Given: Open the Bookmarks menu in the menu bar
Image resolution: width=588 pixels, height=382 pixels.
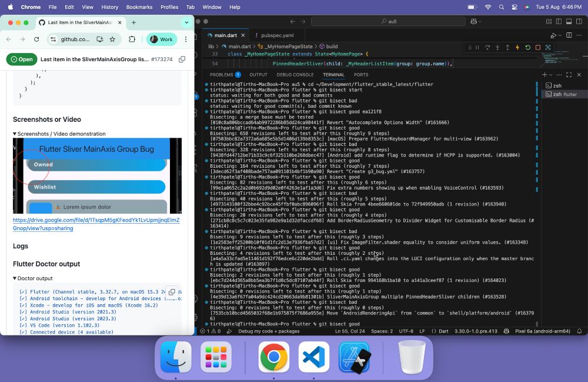Looking at the screenshot, I should click(139, 7).
